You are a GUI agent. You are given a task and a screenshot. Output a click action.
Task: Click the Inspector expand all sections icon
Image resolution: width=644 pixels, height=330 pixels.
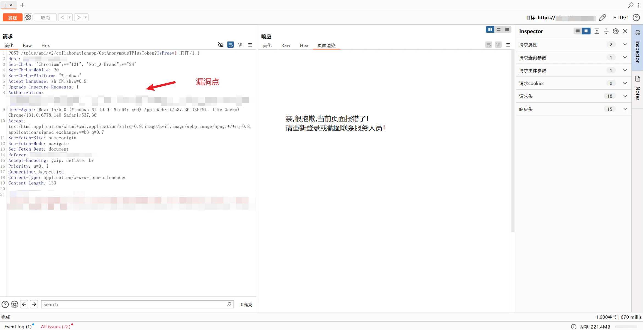597,31
